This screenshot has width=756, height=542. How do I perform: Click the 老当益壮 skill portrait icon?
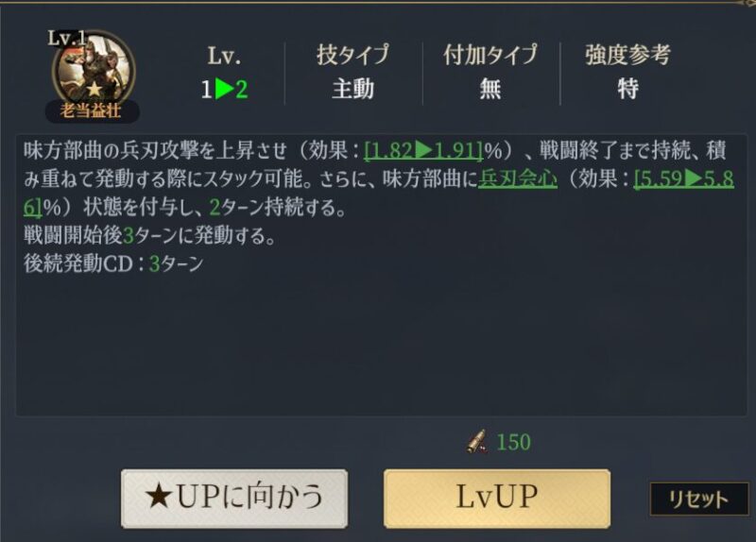[93, 73]
